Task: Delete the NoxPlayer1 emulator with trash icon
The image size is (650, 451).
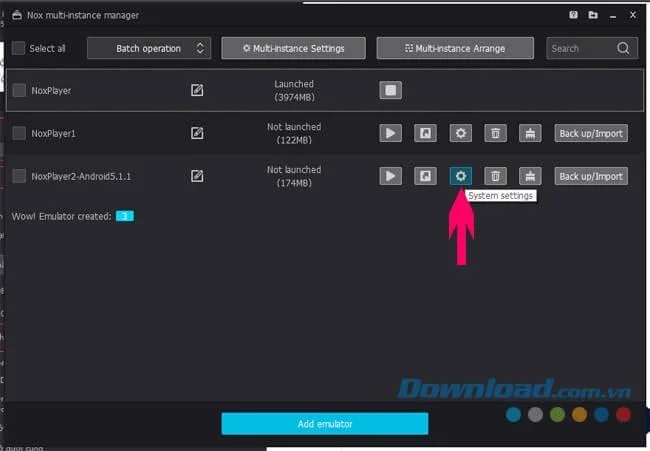Action: point(495,133)
